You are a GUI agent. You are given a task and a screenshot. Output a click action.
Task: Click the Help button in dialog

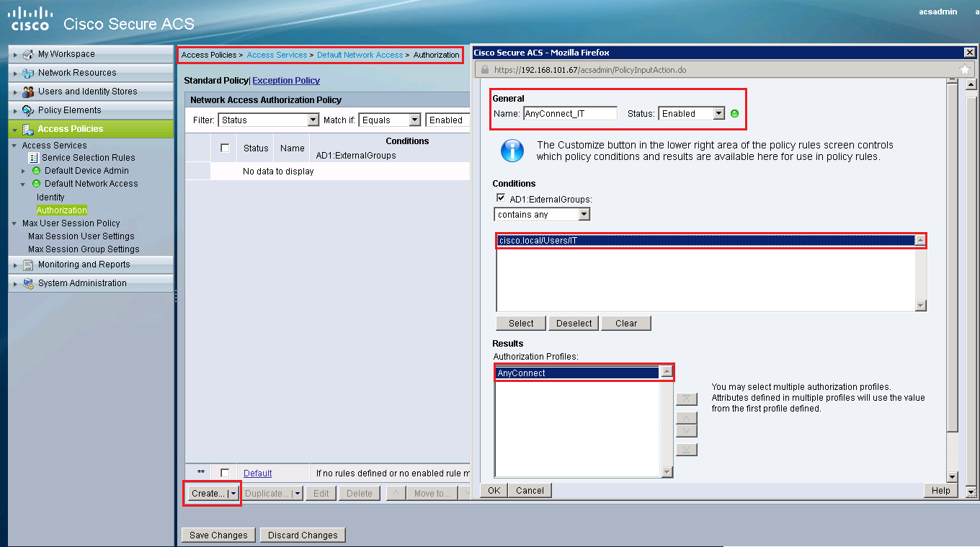[x=940, y=490]
